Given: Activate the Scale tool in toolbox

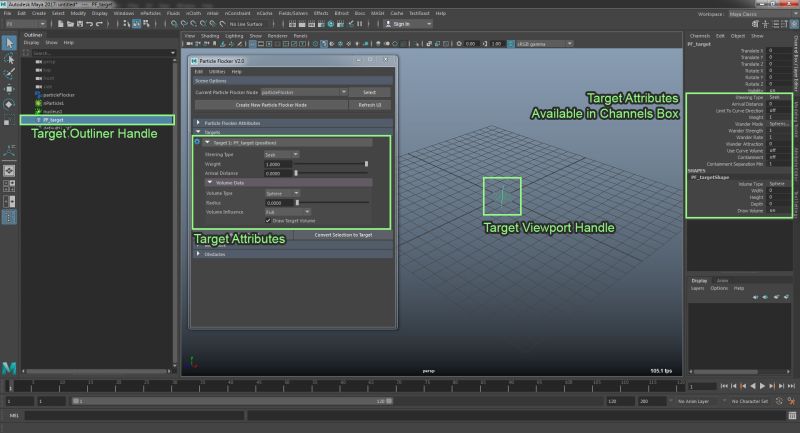Looking at the screenshot, I should 7,121.
